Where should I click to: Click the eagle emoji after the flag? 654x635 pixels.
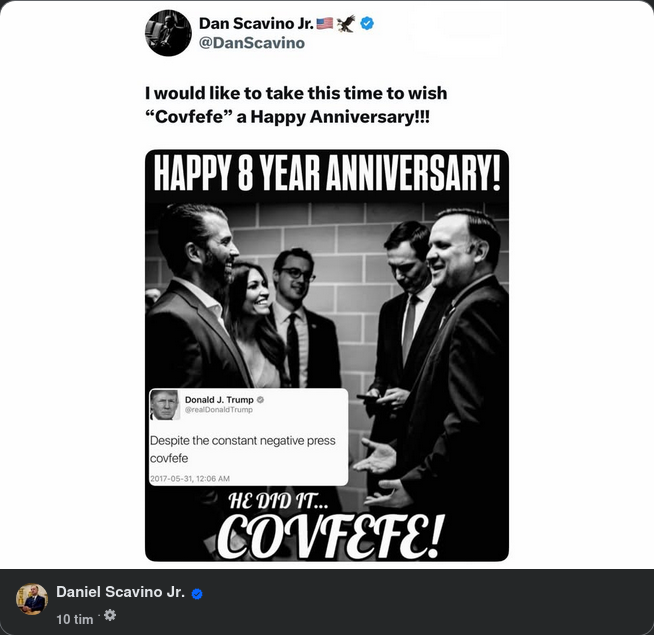tap(346, 23)
